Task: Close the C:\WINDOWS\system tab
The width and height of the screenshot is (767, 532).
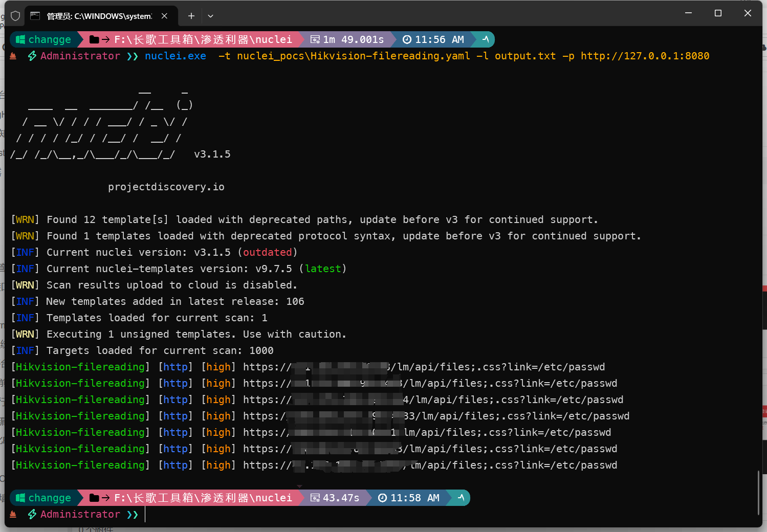Action: tap(164, 16)
